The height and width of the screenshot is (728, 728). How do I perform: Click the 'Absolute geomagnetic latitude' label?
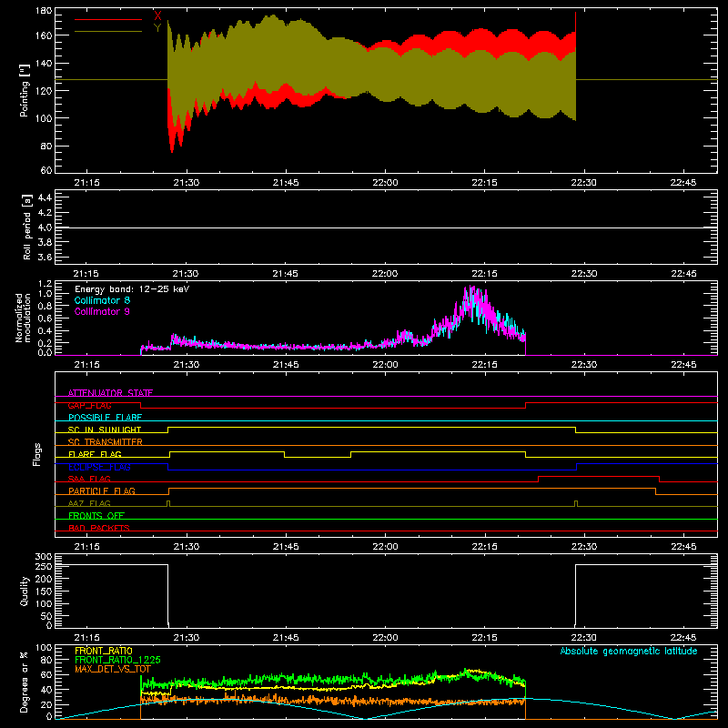tap(629, 651)
